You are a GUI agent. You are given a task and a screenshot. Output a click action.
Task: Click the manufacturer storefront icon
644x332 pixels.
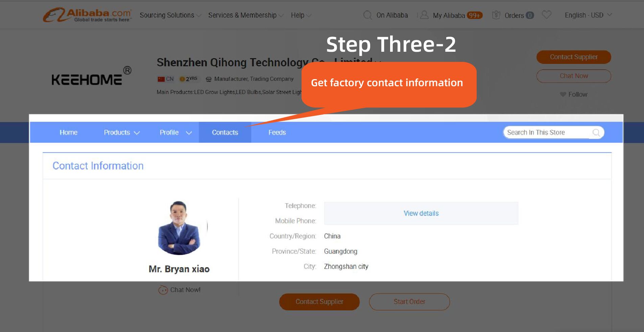coord(209,79)
